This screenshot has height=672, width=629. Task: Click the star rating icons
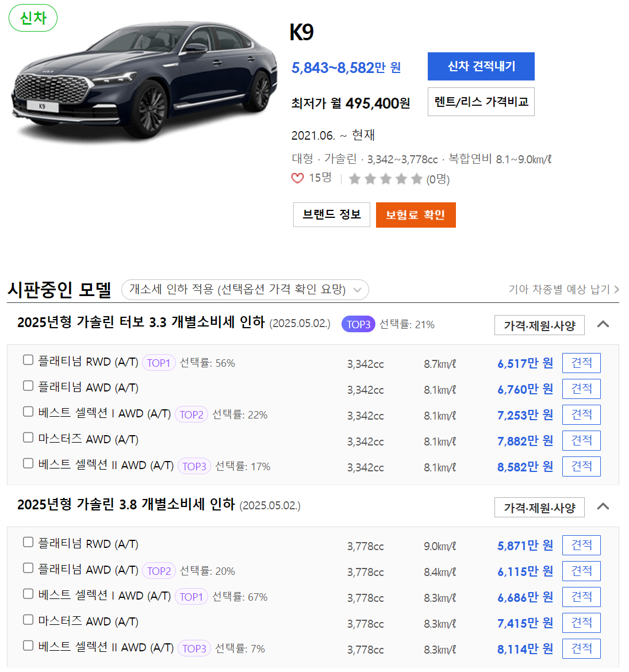pos(385,179)
